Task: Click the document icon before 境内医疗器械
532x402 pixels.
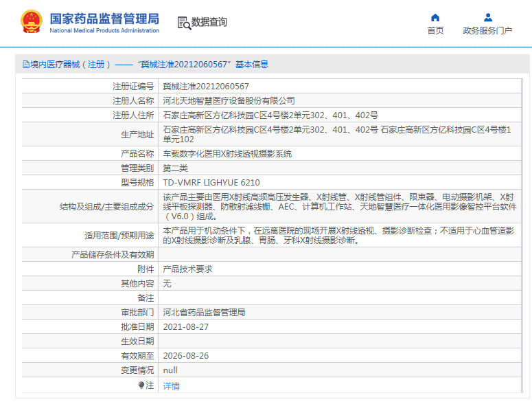Action: [x=26, y=64]
